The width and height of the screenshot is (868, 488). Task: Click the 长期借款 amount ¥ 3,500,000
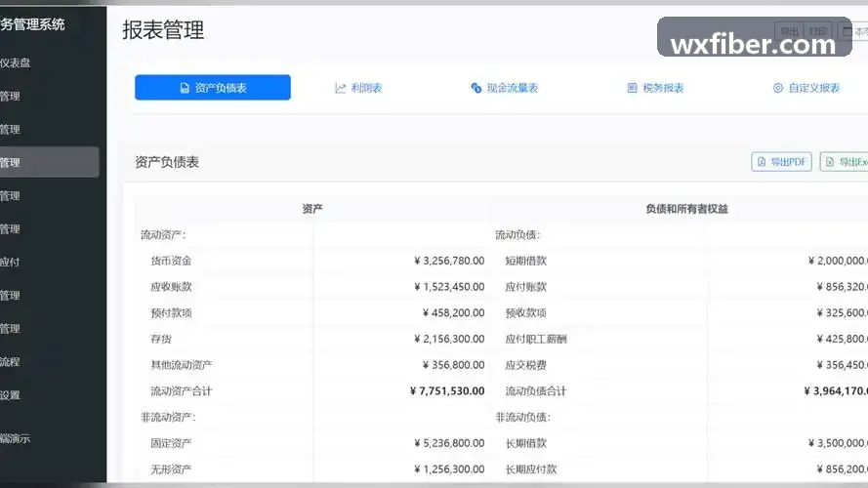838,443
